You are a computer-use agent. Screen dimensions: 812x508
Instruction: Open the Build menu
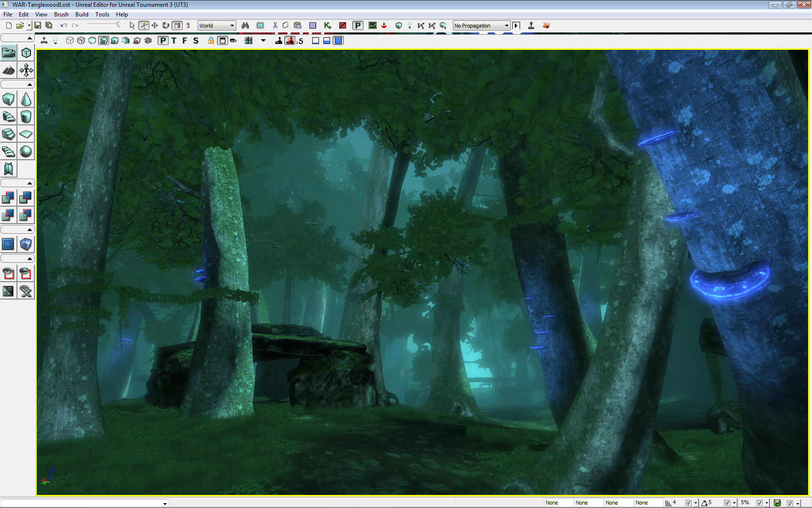coord(82,15)
